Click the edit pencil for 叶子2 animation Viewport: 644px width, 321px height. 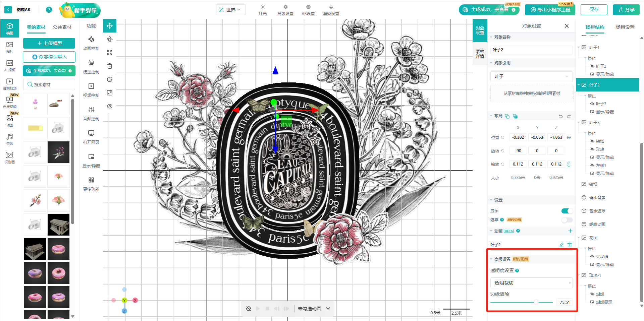(561, 245)
